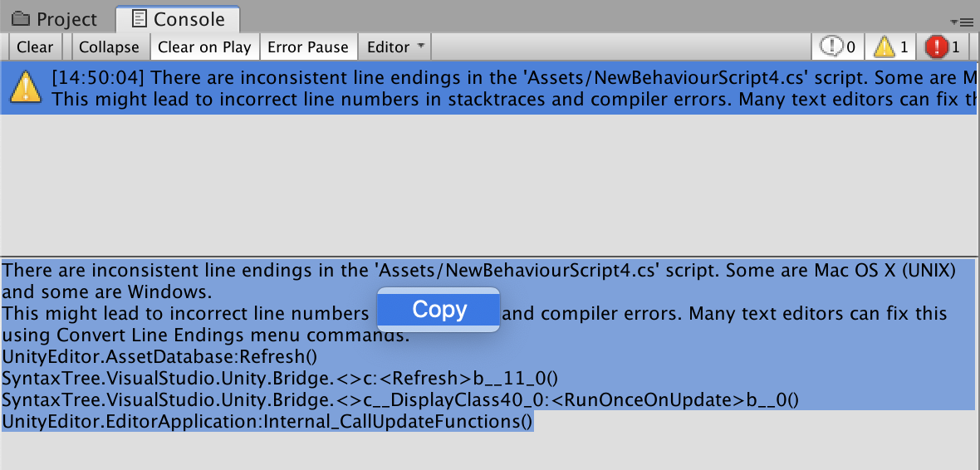Click the Console tab document icon
The image size is (980, 470).
pos(140,18)
